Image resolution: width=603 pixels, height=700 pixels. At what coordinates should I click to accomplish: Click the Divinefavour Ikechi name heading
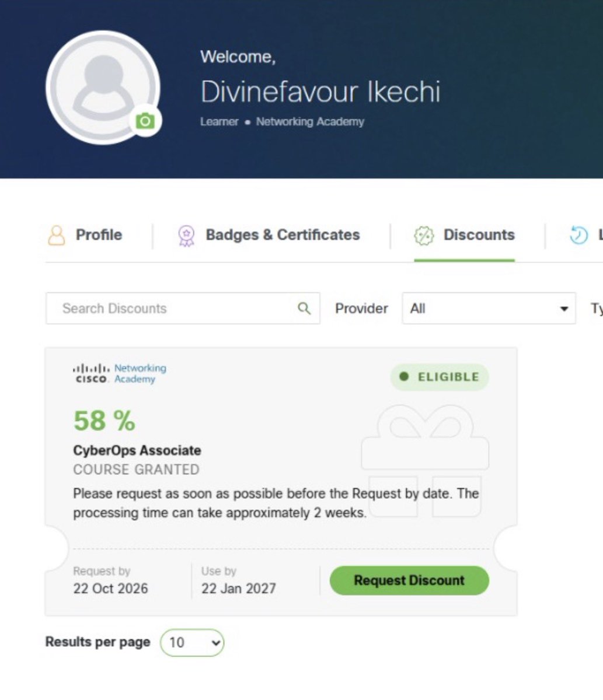(x=320, y=92)
